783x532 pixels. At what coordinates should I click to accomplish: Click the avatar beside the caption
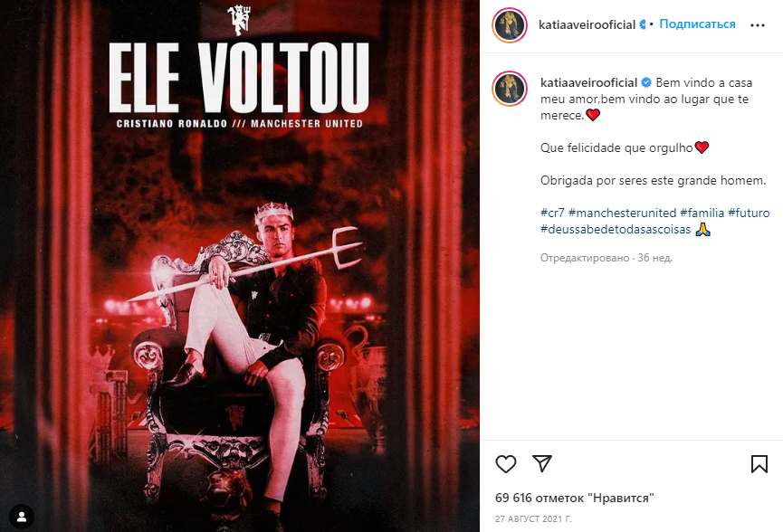510,89
